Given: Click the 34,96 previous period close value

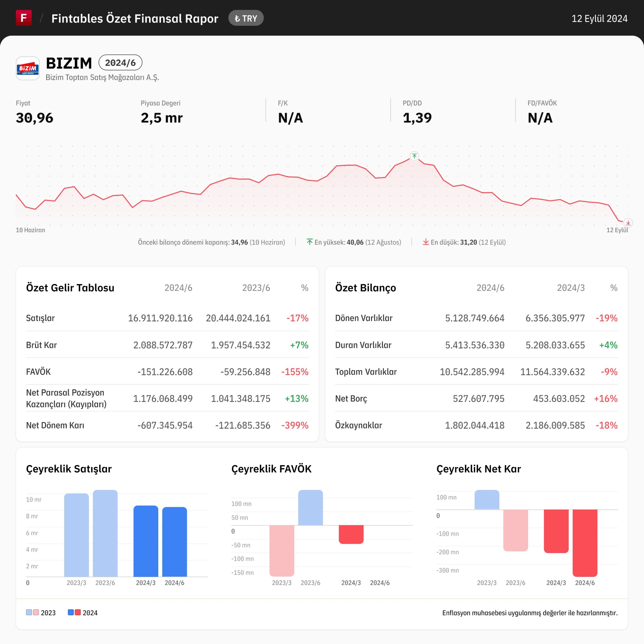Looking at the screenshot, I should [x=239, y=242].
